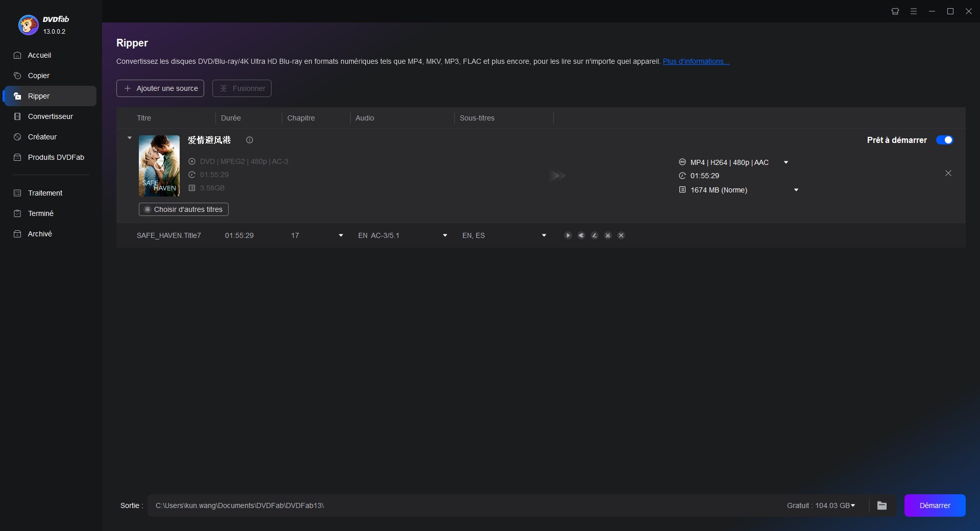The image size is (980, 531).
Task: Open the EN, ES subtitles dropdown
Action: [x=544, y=235]
